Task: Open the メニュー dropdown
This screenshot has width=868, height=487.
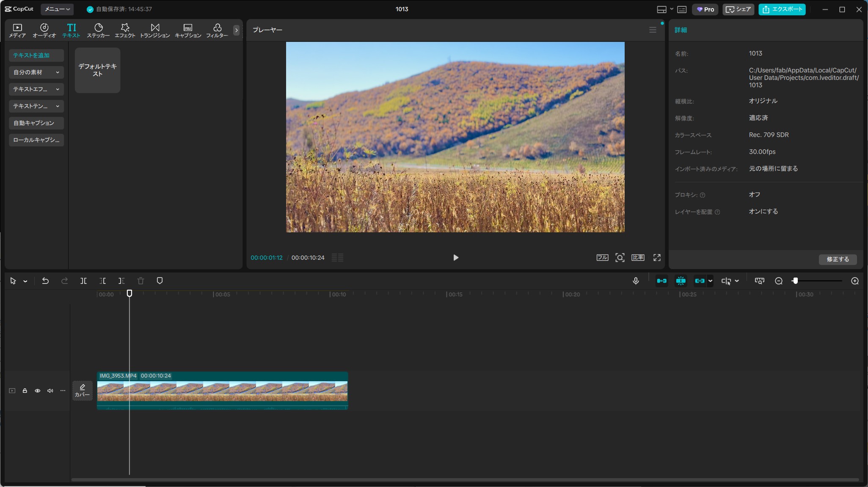Action: pos(57,9)
